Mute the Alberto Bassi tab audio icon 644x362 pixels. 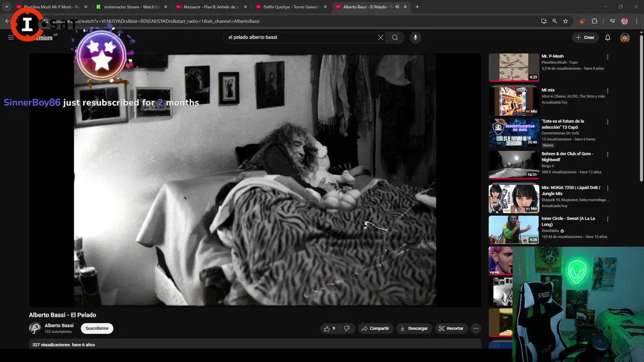pos(397,7)
